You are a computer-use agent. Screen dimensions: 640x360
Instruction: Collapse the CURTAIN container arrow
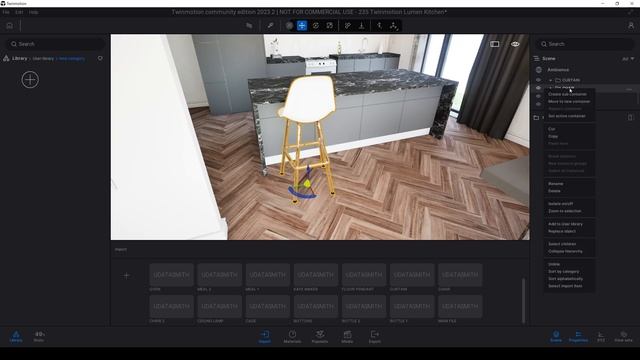(551, 80)
